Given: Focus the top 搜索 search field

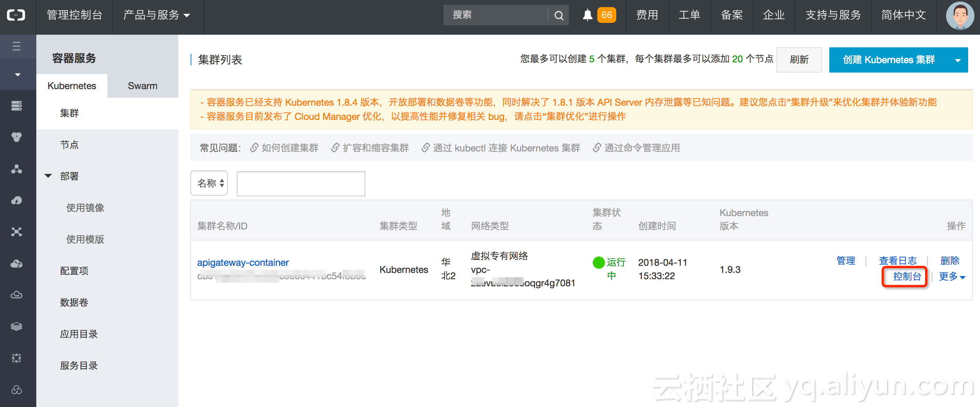Looking at the screenshot, I should point(496,15).
